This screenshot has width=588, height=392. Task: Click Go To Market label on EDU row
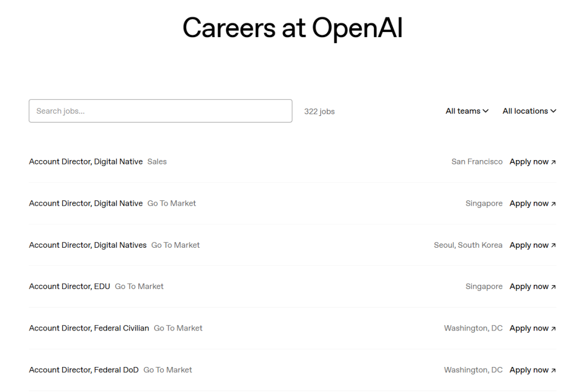point(139,286)
